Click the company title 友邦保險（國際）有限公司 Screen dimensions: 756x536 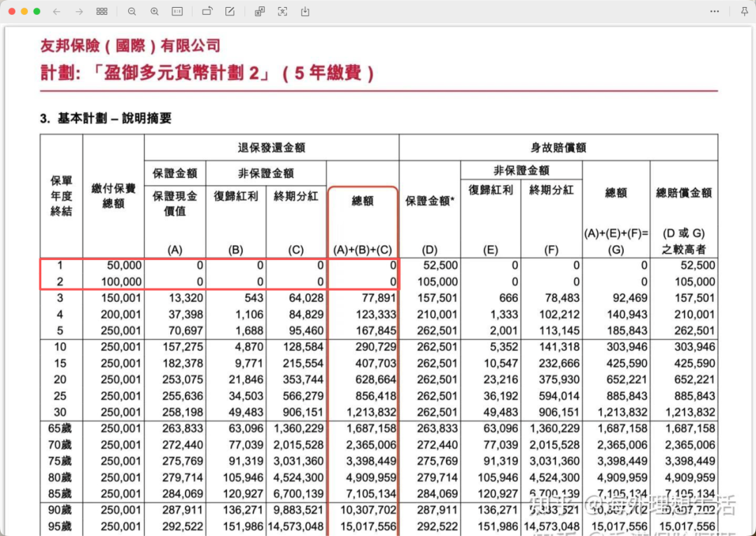point(130,46)
